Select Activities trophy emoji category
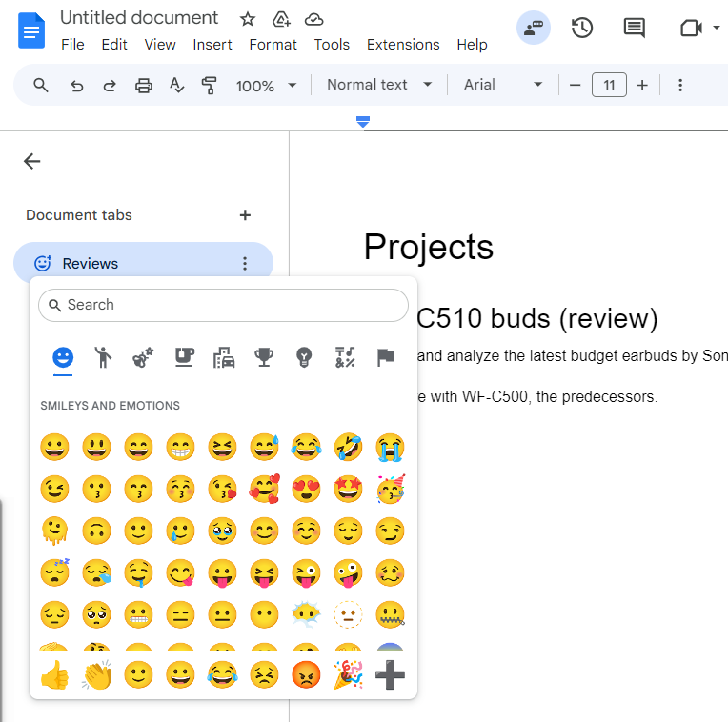Image resolution: width=728 pixels, height=722 pixels. click(x=264, y=357)
